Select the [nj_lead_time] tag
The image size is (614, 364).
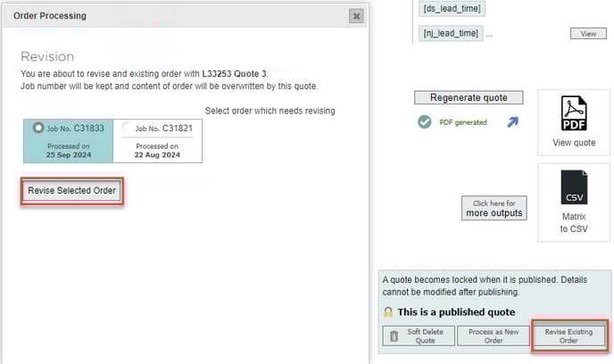tap(452, 34)
